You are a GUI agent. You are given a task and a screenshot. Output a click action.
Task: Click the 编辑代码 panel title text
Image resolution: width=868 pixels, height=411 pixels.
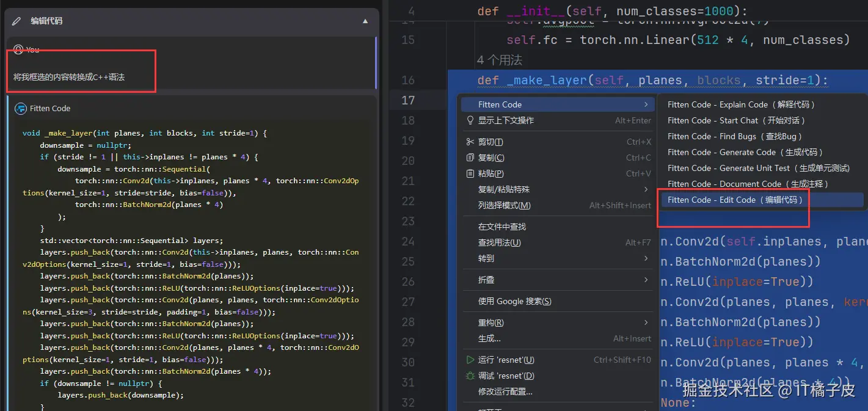(47, 21)
